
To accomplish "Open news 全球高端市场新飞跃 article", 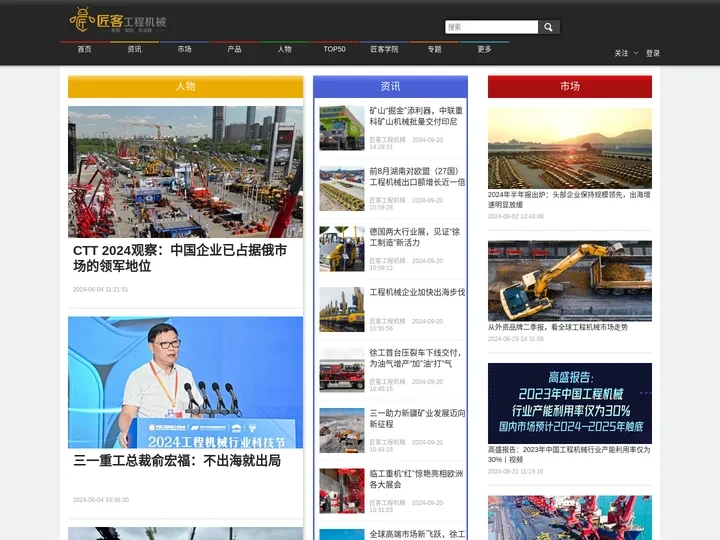I will (x=417, y=534).
